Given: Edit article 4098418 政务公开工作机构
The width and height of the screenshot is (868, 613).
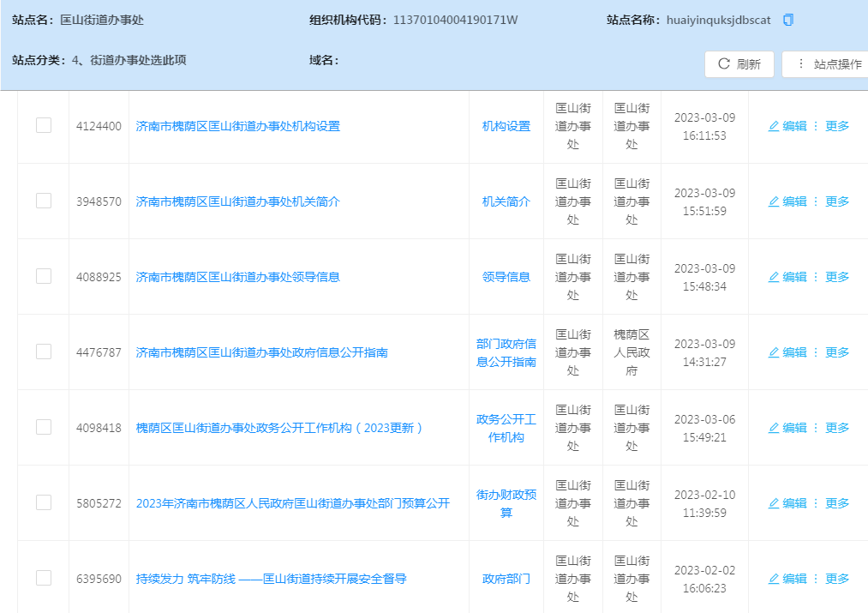Looking at the screenshot, I should pos(787,428).
